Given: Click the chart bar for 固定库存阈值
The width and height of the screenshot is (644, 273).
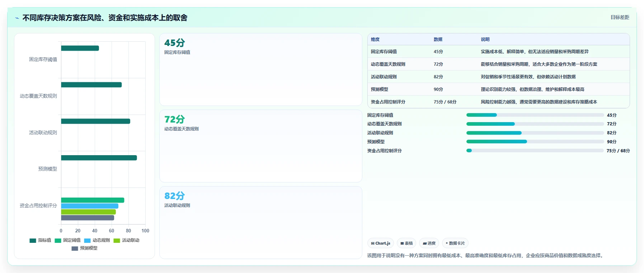Looking at the screenshot, I should tap(80, 48).
